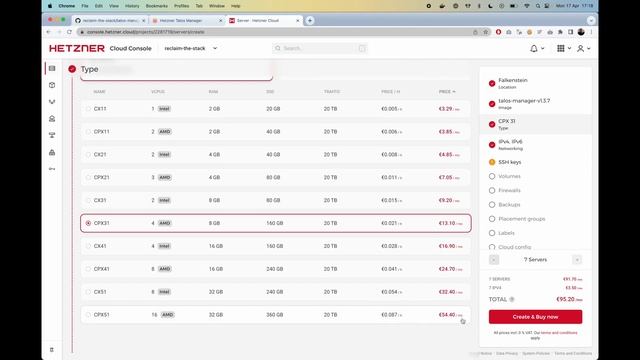
Task: Click the help icon next to TOTAL
Action: point(512,299)
